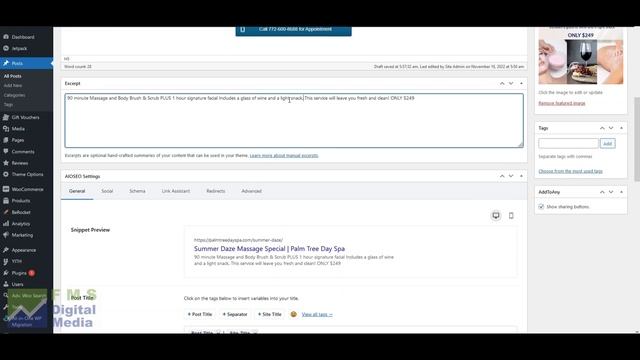Viewport: 640px width, 360px height.
Task: Click the WooCommerce icon
Action: pyautogui.click(x=6, y=189)
